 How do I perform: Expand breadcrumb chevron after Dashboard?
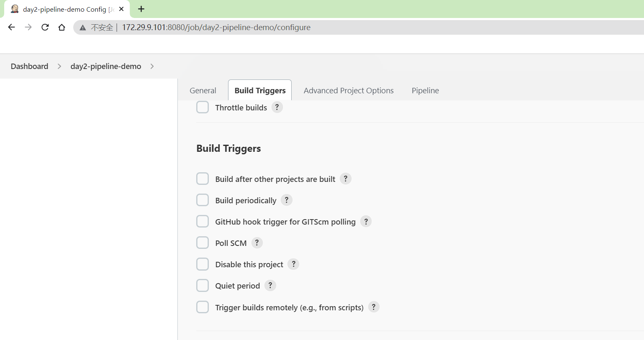(x=59, y=66)
